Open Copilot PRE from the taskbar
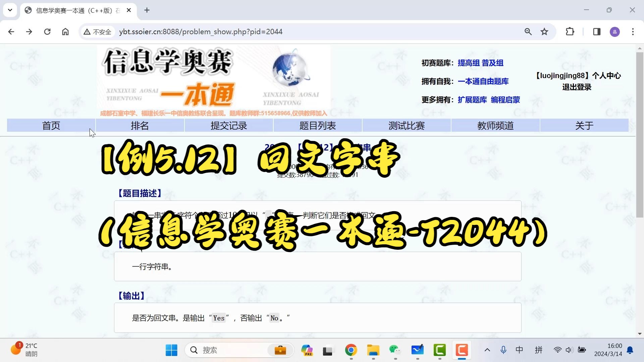 tap(307, 350)
